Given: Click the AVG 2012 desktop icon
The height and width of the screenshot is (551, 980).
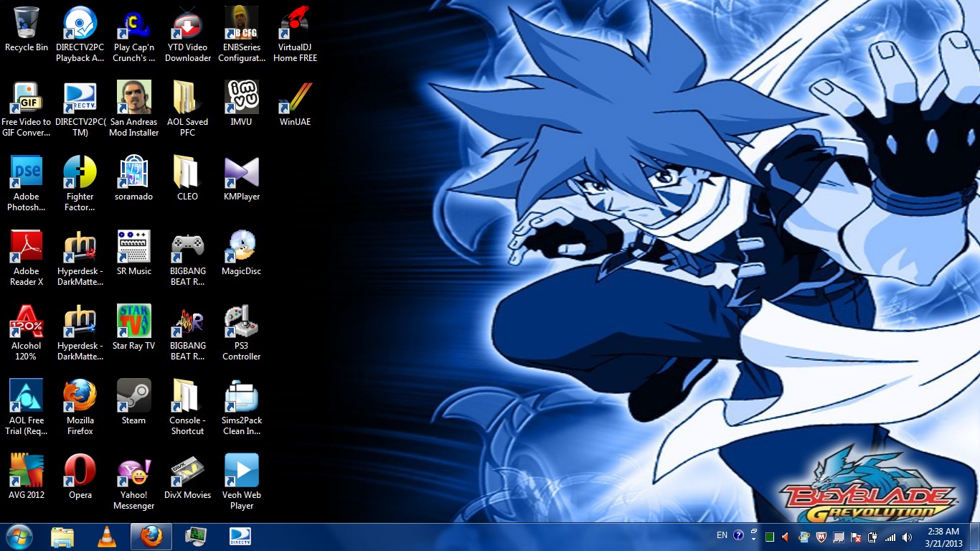Looking at the screenshot, I should [x=27, y=476].
